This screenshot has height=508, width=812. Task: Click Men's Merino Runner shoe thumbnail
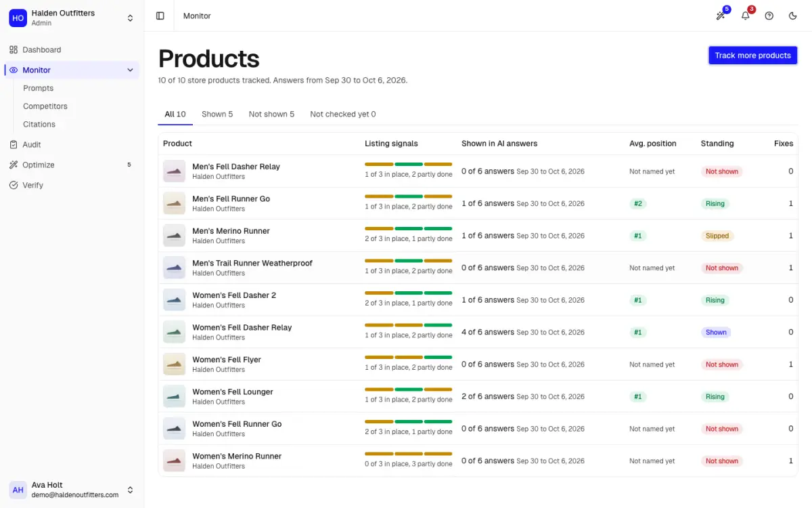pyautogui.click(x=174, y=235)
